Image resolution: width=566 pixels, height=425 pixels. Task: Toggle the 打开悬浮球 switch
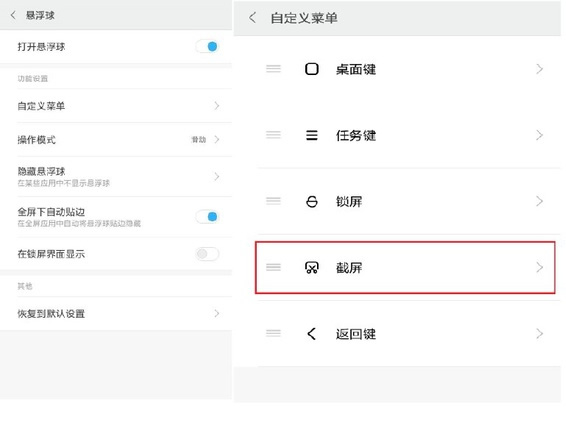(x=207, y=47)
